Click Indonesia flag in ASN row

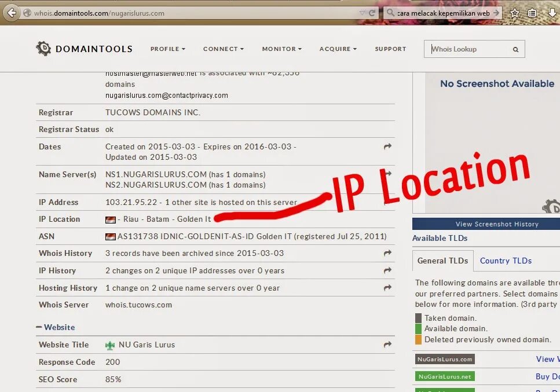(111, 237)
